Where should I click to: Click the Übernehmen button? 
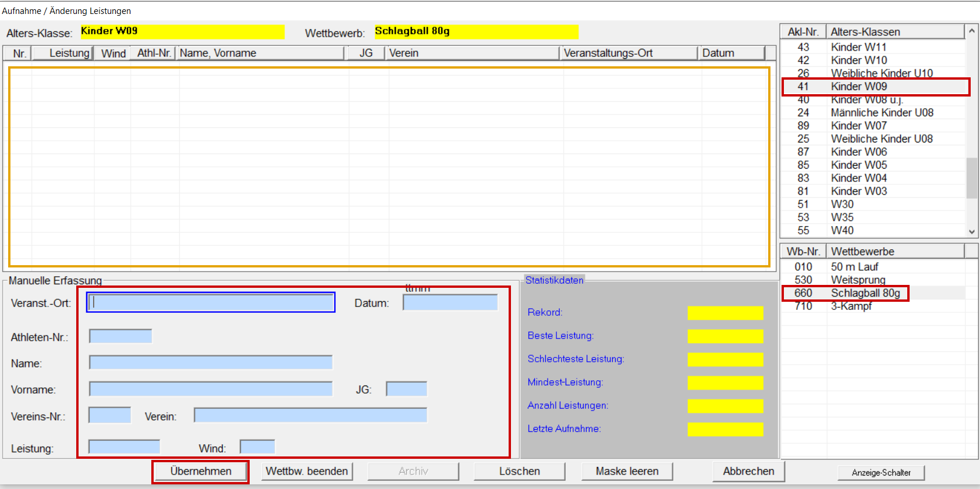point(200,472)
